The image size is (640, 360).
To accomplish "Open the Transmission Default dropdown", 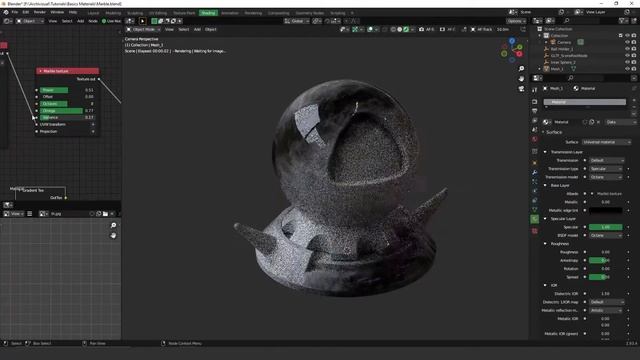I will click(607, 160).
